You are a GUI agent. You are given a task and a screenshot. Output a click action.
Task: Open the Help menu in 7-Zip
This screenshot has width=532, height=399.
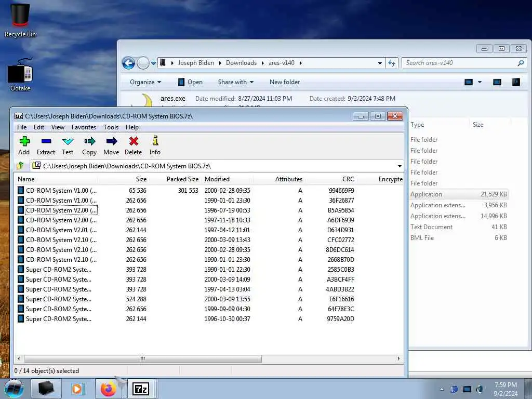132,127
